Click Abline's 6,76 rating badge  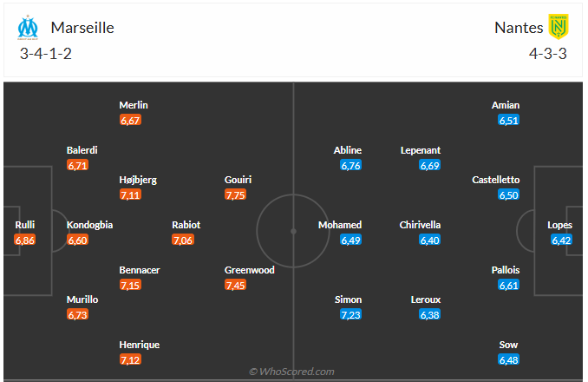(350, 165)
